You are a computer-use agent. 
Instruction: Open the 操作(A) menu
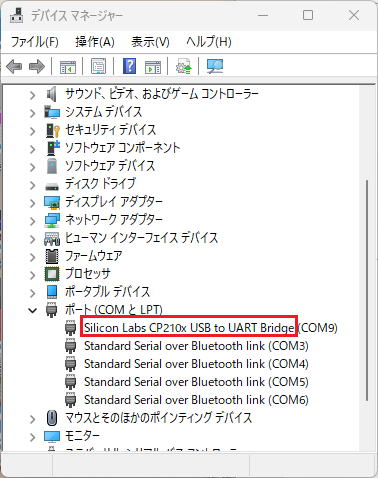95,42
